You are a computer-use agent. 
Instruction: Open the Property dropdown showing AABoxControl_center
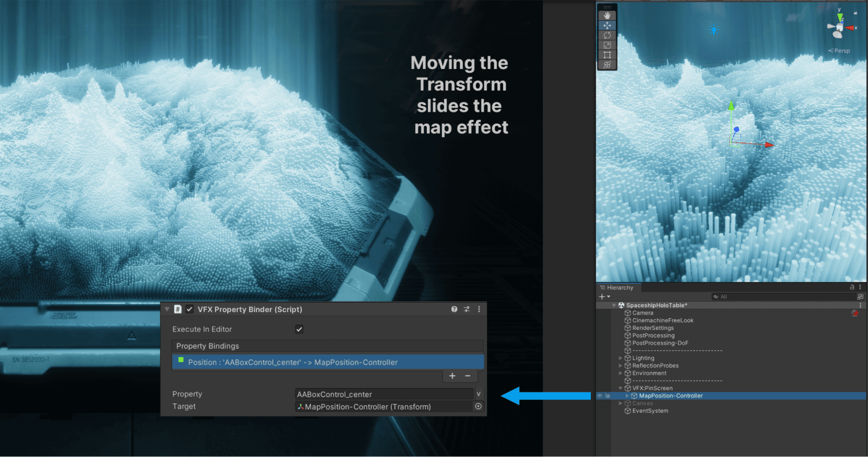point(478,394)
